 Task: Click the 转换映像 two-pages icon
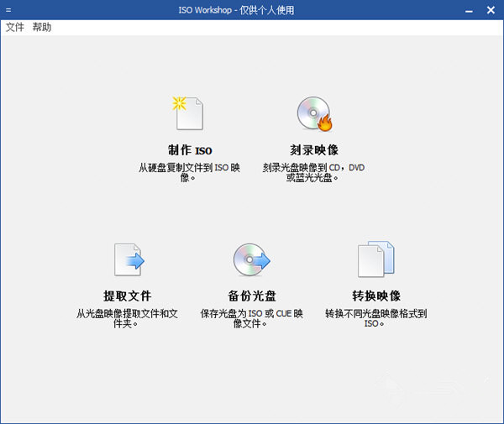tap(376, 259)
